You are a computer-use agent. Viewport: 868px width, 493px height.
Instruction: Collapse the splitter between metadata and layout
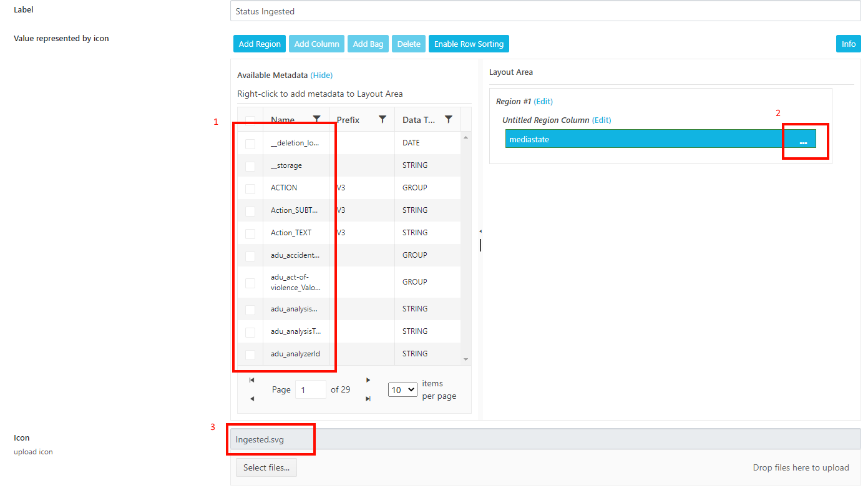(480, 232)
